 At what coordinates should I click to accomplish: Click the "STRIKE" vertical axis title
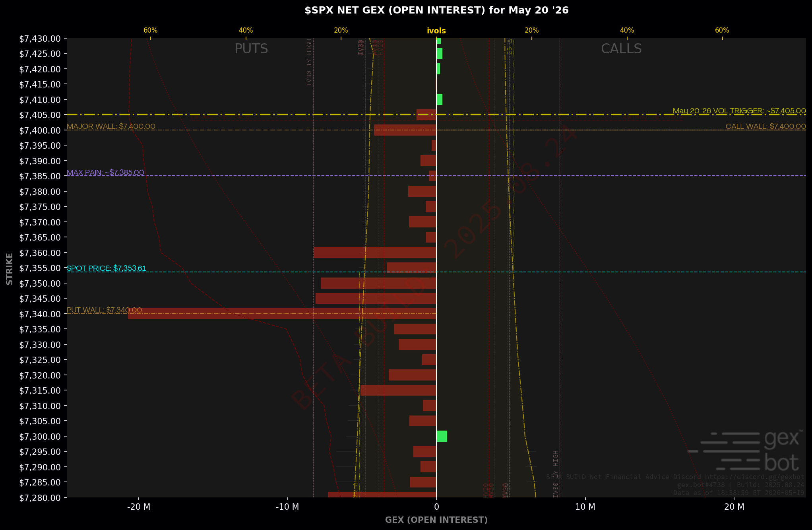[10, 269]
